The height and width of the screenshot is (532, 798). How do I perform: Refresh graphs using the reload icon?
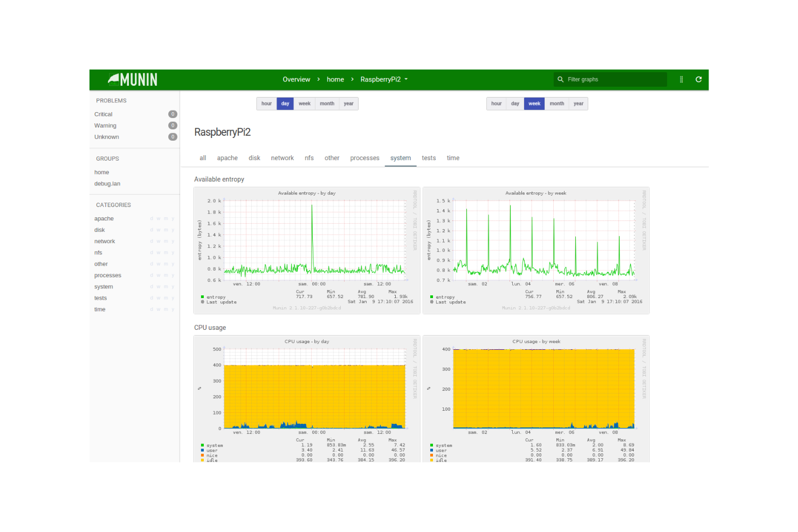click(699, 79)
